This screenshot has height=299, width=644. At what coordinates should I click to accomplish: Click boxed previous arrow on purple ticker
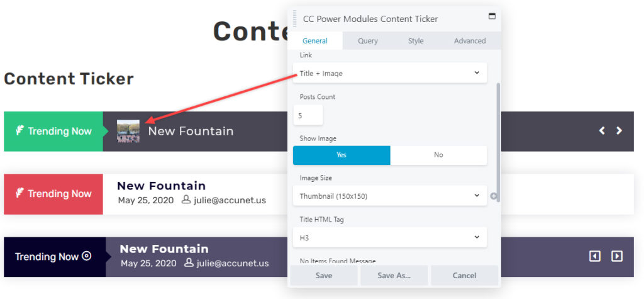tap(595, 256)
